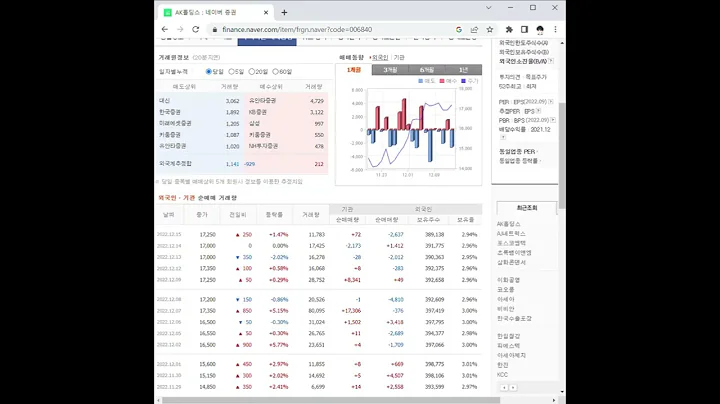720x404 pixels.
Task: Click the +17,306 기관 순매매량 value
Action: click(351, 311)
